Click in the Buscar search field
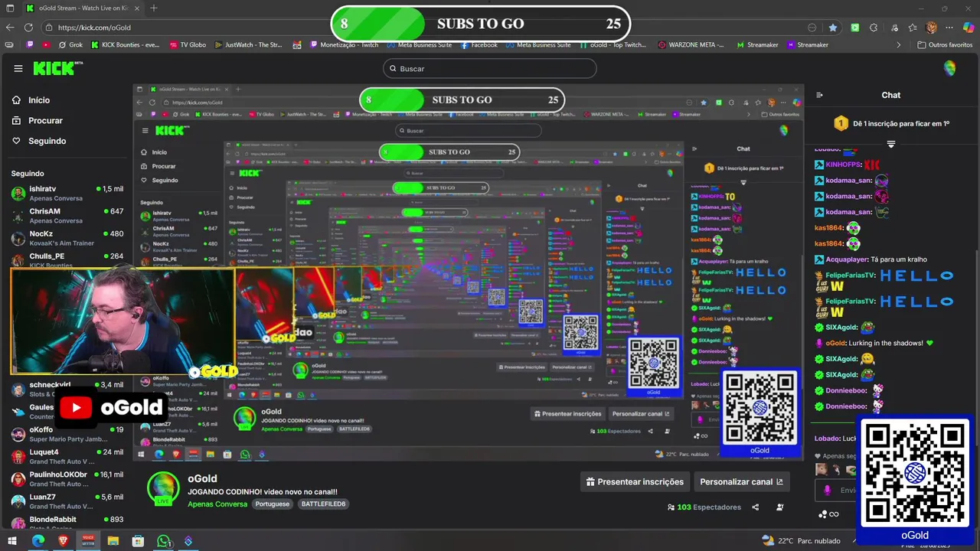The image size is (980, 551). pos(489,68)
